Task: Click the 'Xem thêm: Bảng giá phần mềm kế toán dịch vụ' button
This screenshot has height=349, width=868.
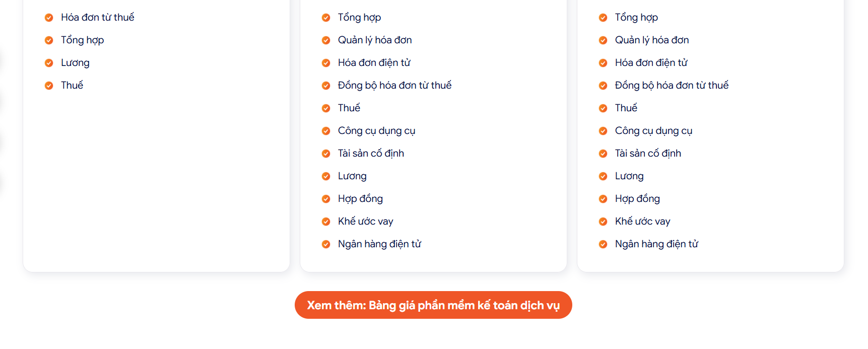Action: 433,305
